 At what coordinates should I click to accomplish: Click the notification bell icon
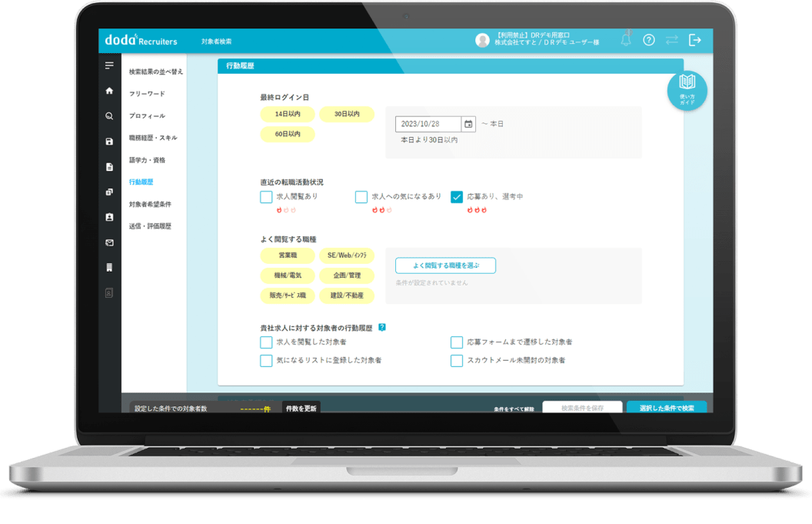point(626,40)
